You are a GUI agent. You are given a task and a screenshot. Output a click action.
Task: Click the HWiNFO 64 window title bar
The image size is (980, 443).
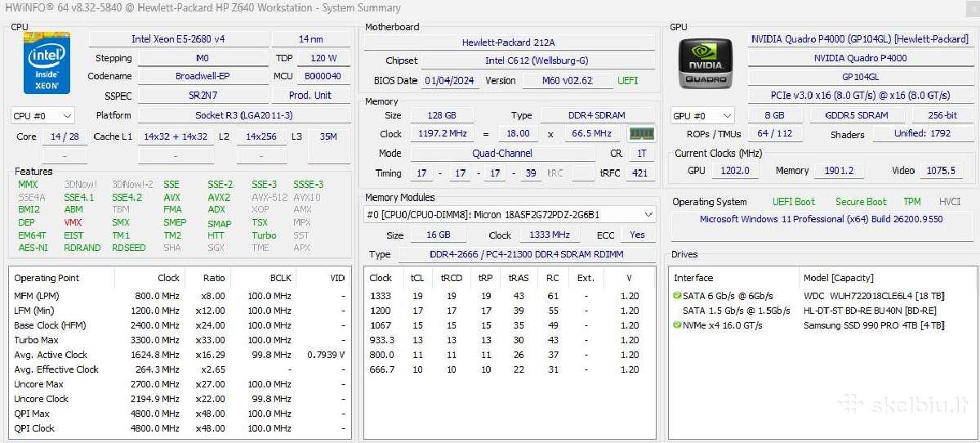490,7
